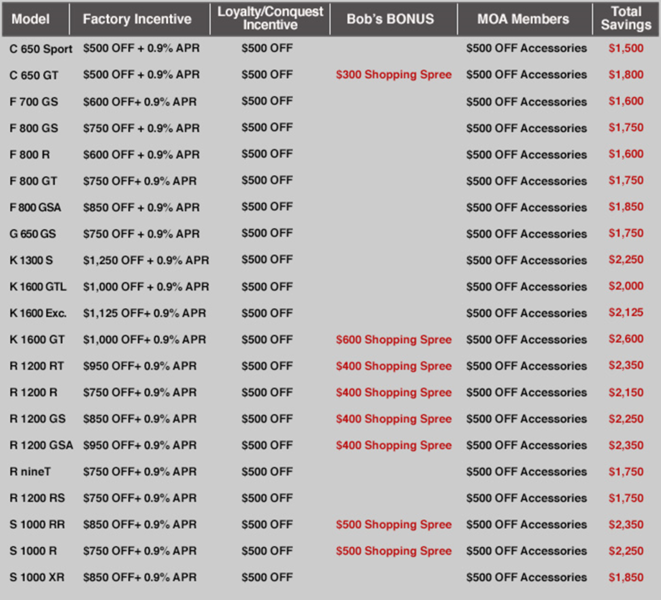
Task: Click the $300 Shopping Spree bonus
Action: [x=394, y=75]
